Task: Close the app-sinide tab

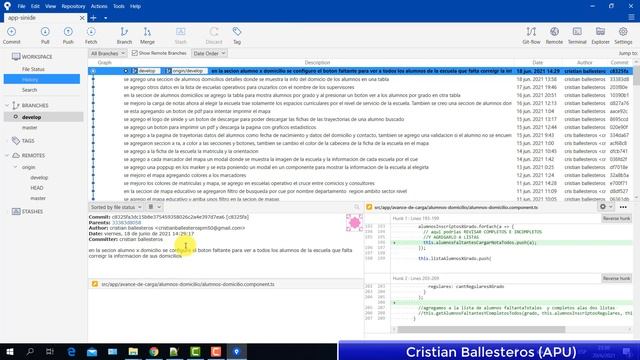Action: [x=82, y=18]
